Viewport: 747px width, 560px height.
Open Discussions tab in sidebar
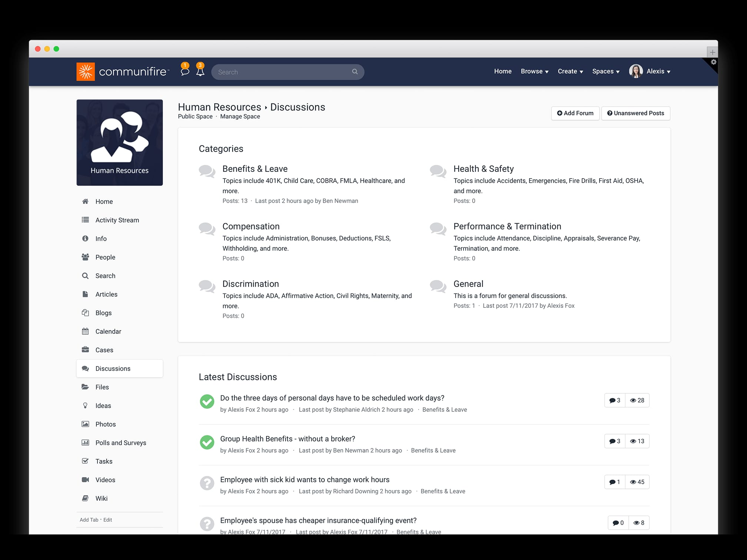pos(120,369)
